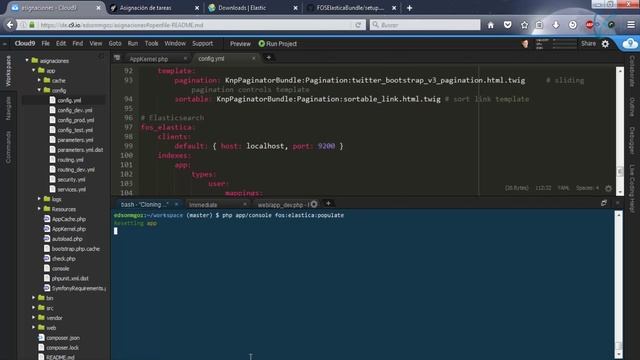Expand the logs folder
This screenshot has width=640, height=360.
point(39,199)
